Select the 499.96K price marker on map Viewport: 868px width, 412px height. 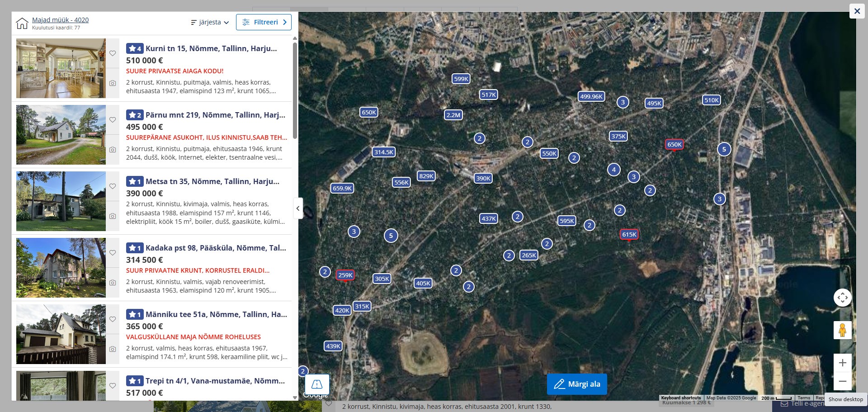[591, 96]
